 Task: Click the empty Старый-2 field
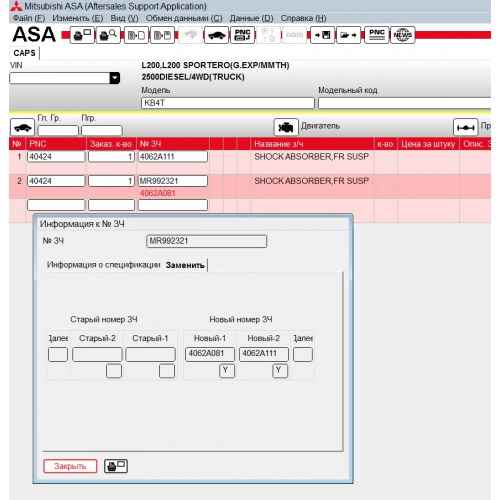coord(97,354)
